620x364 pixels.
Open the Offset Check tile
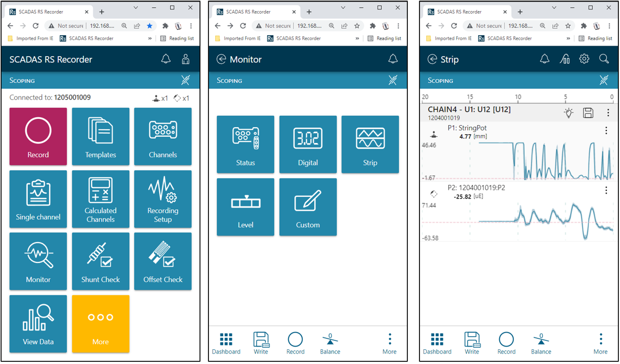click(163, 261)
